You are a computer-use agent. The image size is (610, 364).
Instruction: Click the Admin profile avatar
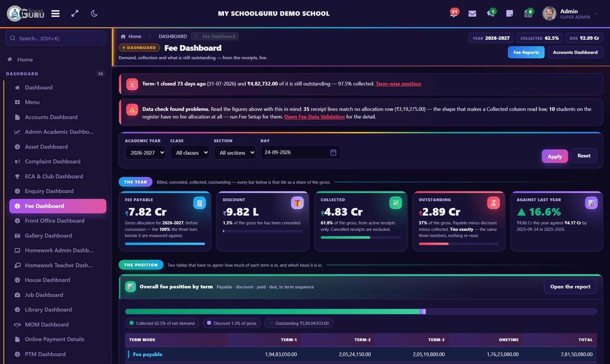click(549, 13)
